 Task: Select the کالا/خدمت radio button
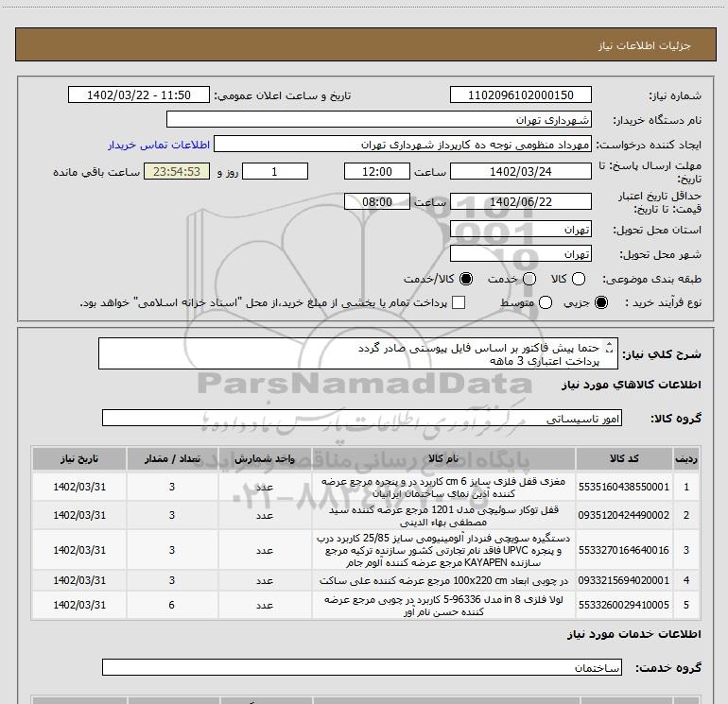click(x=466, y=279)
